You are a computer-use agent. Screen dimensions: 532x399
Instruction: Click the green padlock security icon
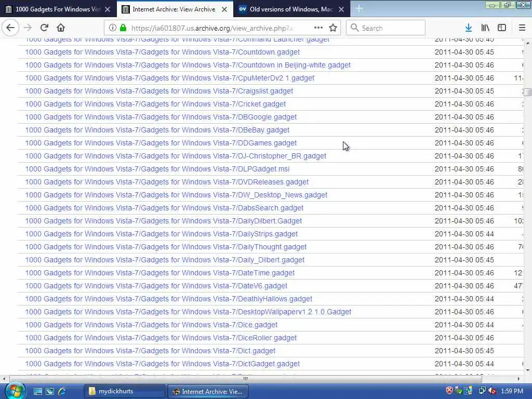click(x=123, y=28)
